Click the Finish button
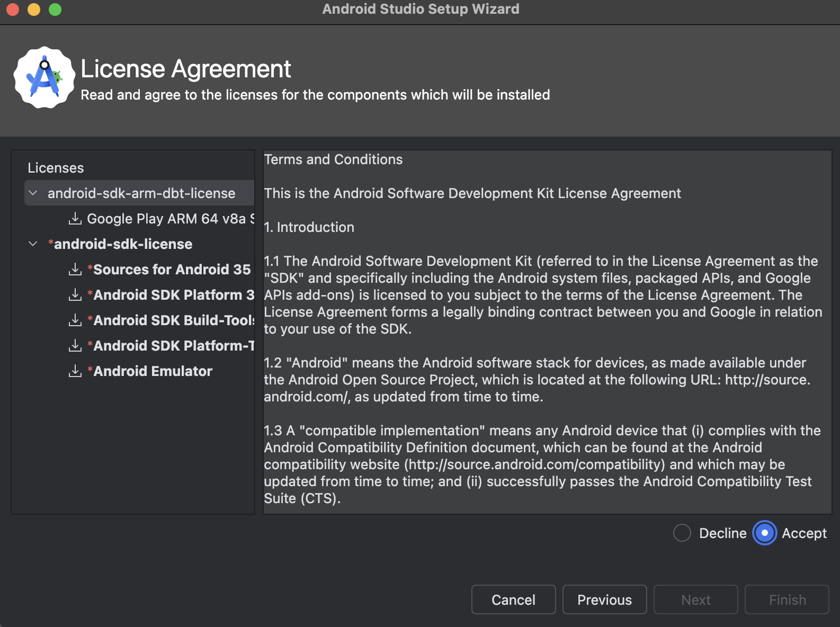The image size is (840, 627). tap(787, 599)
